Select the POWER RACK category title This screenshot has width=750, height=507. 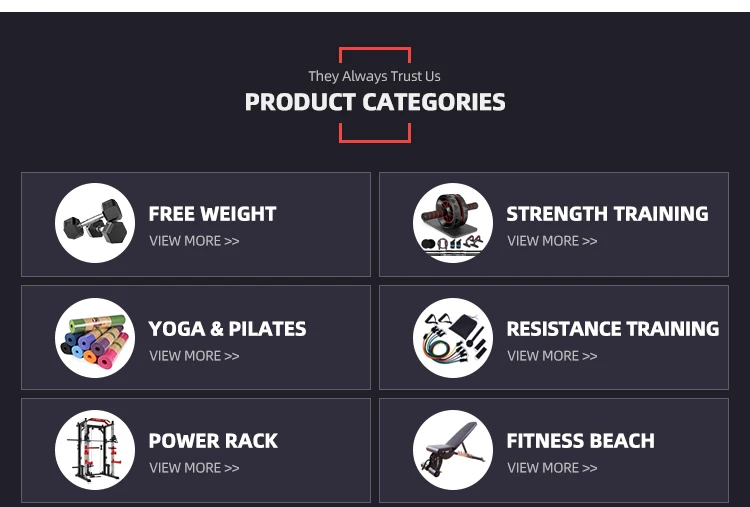[x=213, y=441]
